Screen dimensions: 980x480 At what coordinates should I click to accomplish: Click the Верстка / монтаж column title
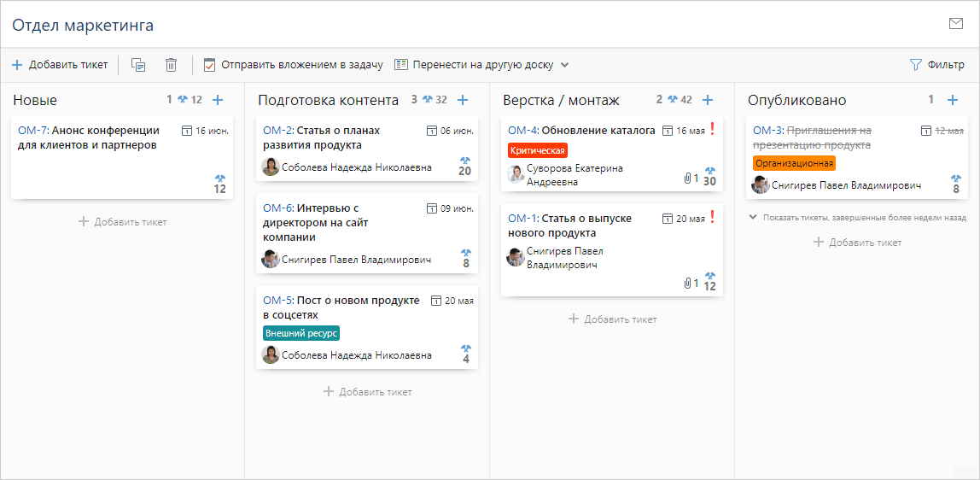pos(561,100)
